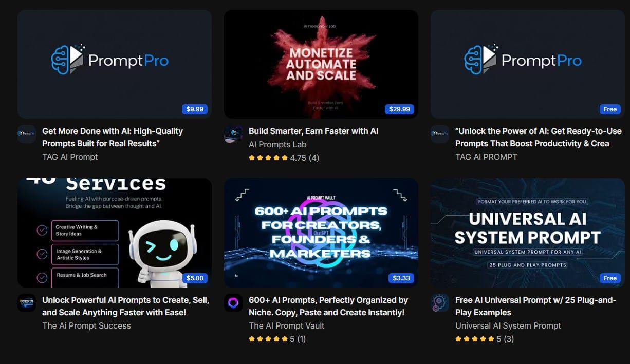Screen dimensions: 630x364
Task: Select the $3.33 price tag
Action: pos(401,278)
